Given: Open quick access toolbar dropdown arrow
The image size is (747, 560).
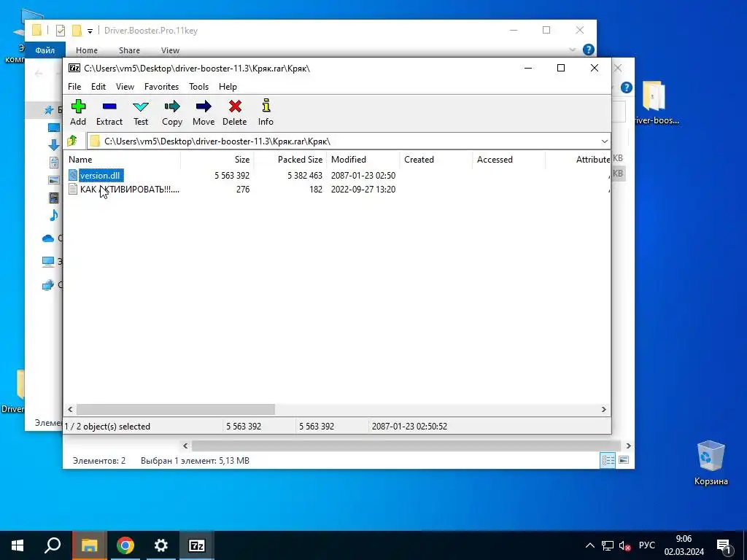Looking at the screenshot, I should coord(90,31).
